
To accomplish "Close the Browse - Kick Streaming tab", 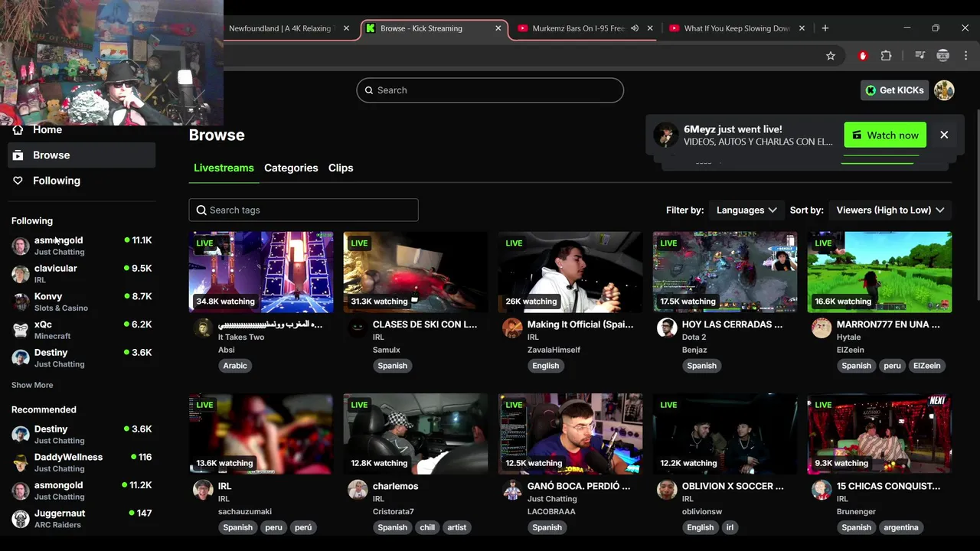I will click(x=498, y=28).
